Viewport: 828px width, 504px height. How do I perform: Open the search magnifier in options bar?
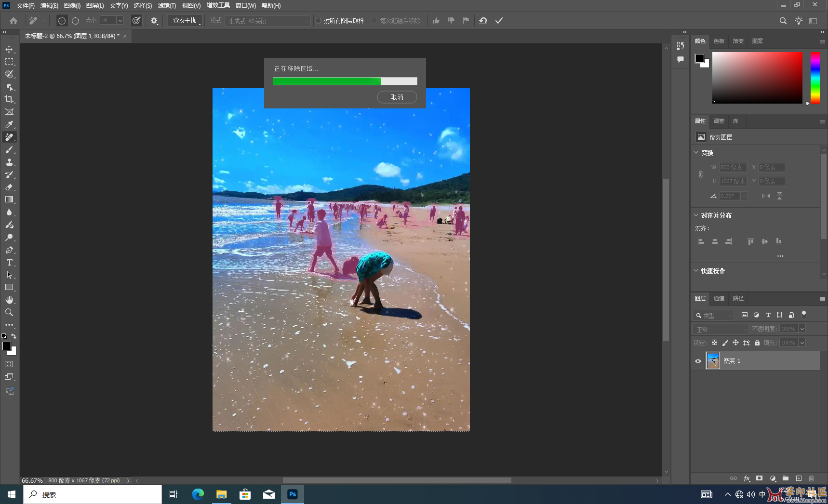tap(783, 21)
